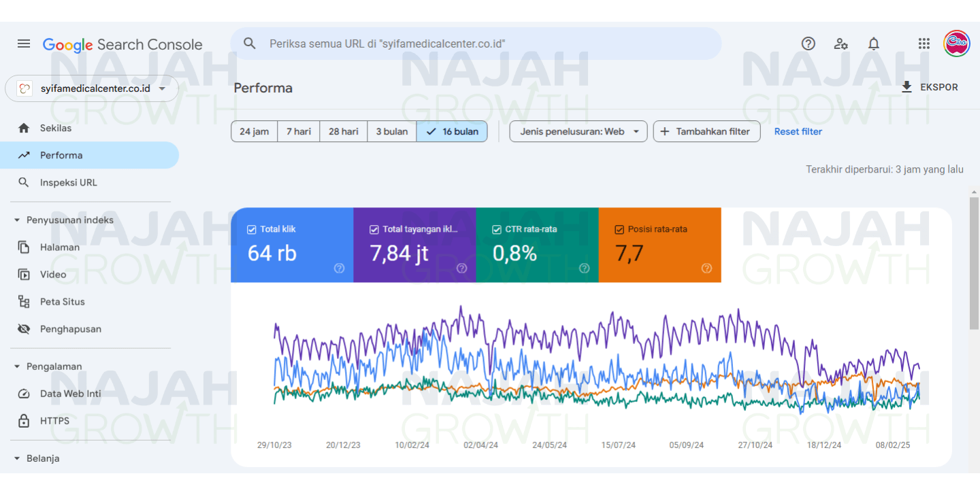Select the 16 bulan date range

452,131
